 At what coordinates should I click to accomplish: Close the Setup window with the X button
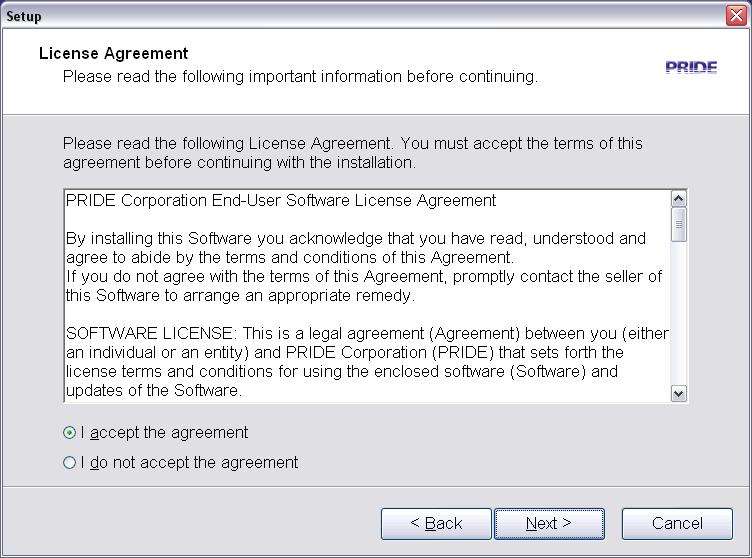[736, 15]
